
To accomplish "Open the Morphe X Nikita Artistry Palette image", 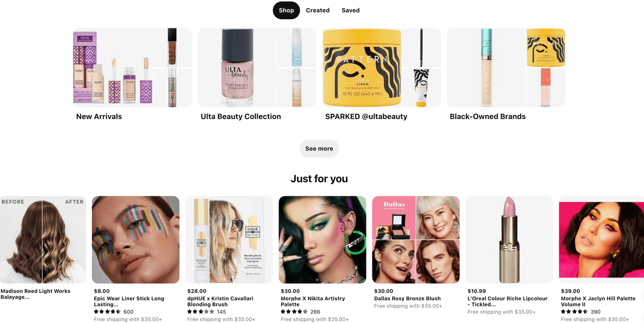I will [323, 240].
